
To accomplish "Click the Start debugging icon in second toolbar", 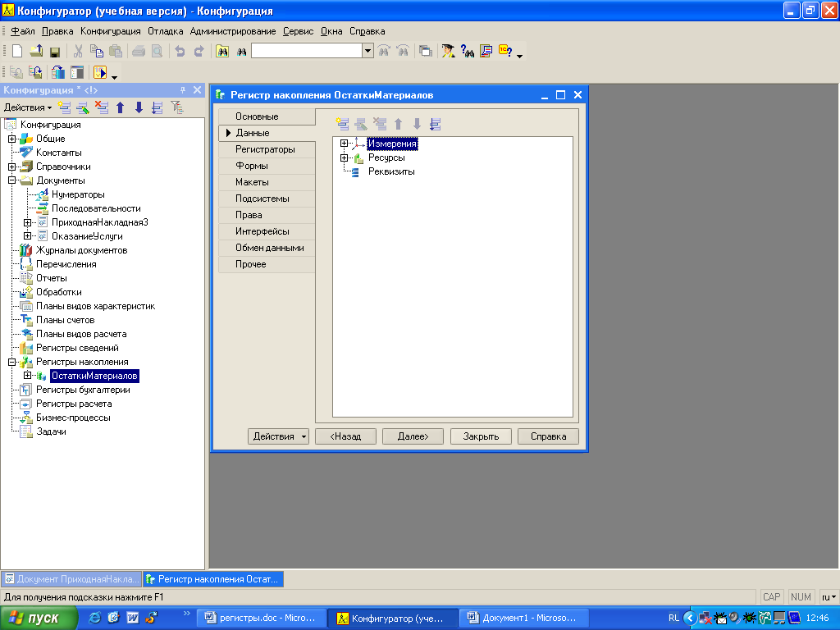I will [x=100, y=72].
